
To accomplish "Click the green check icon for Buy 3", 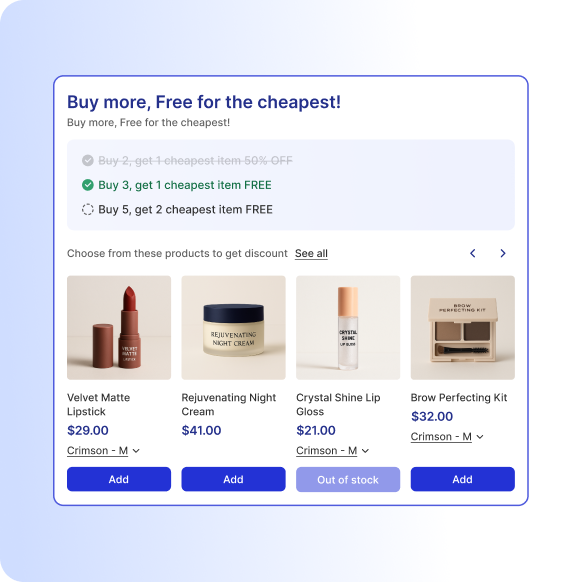I will click(x=88, y=185).
